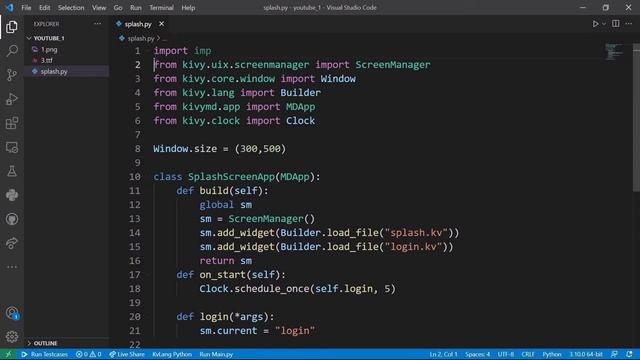Open editor More Actions menu
640x360 pixels.
[x=629, y=24]
